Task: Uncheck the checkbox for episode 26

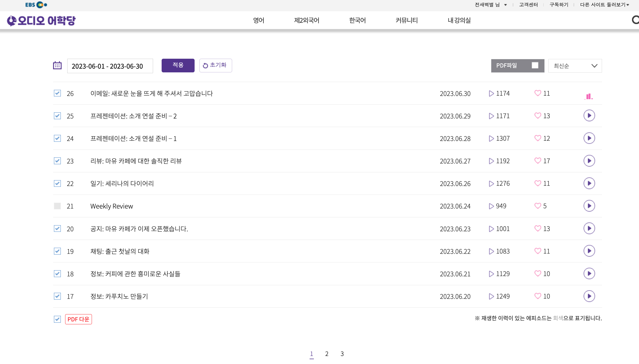Action: [57, 93]
